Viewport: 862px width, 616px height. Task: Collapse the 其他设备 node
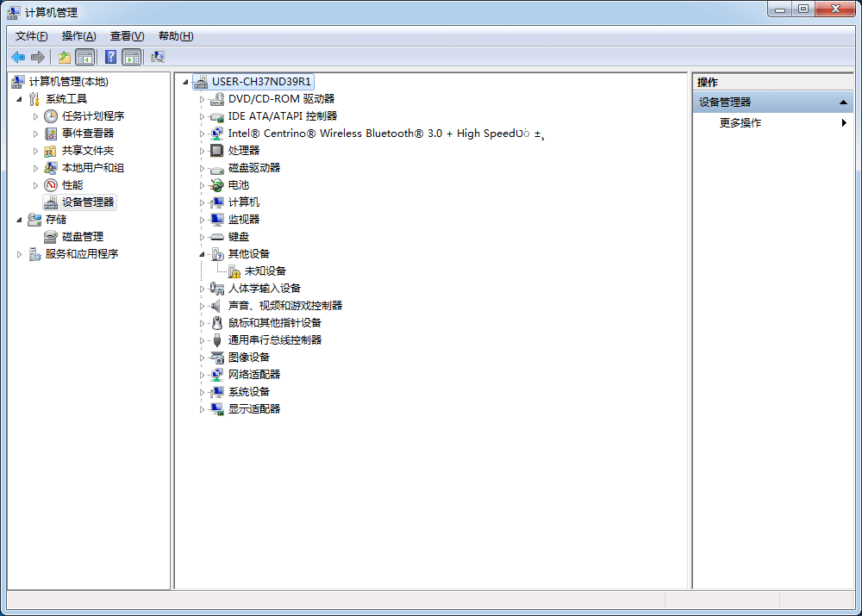coord(202,254)
